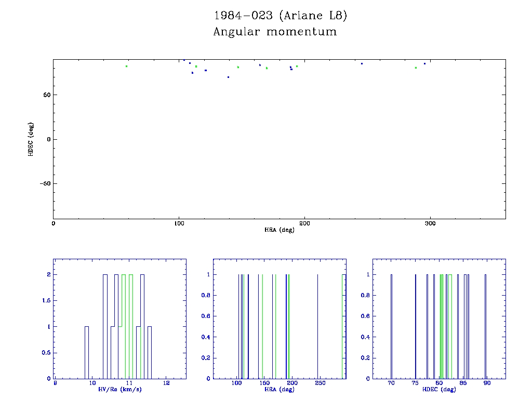Click the "HDEC (deg)" label under right histogram
532x399 pixels.
point(439,390)
